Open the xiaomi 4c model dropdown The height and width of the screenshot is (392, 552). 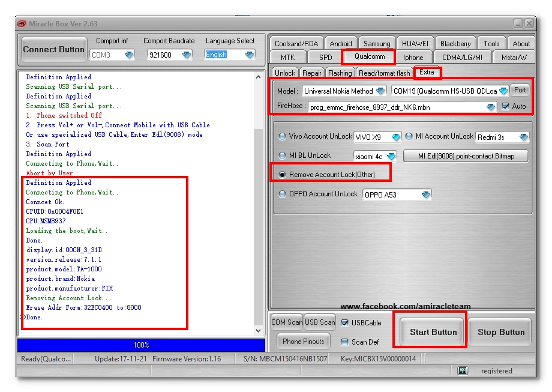(x=391, y=156)
